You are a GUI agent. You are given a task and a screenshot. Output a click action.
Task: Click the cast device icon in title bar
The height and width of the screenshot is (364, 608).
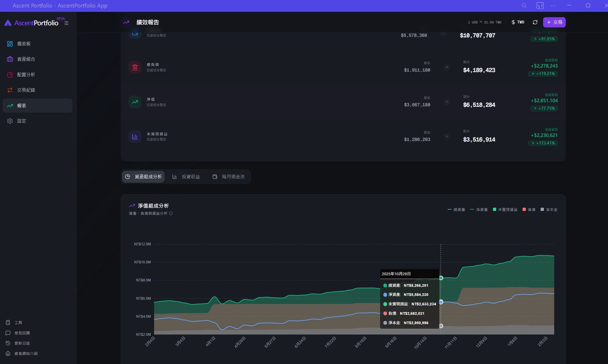click(540, 6)
